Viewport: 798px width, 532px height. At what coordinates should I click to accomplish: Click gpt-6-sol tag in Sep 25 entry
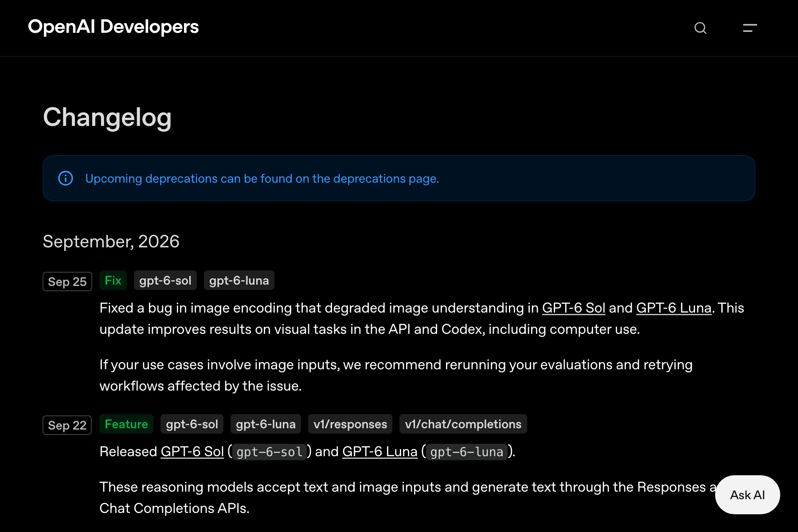(x=165, y=280)
